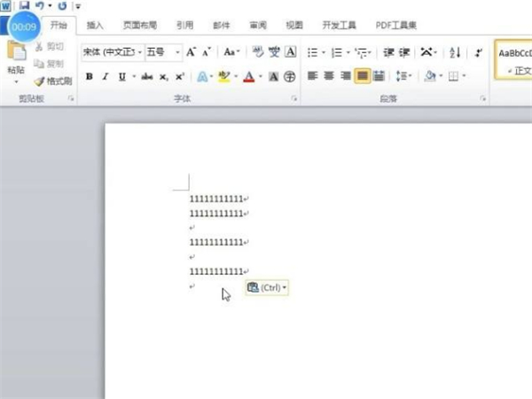Toggle bold formatting

[x=89, y=76]
